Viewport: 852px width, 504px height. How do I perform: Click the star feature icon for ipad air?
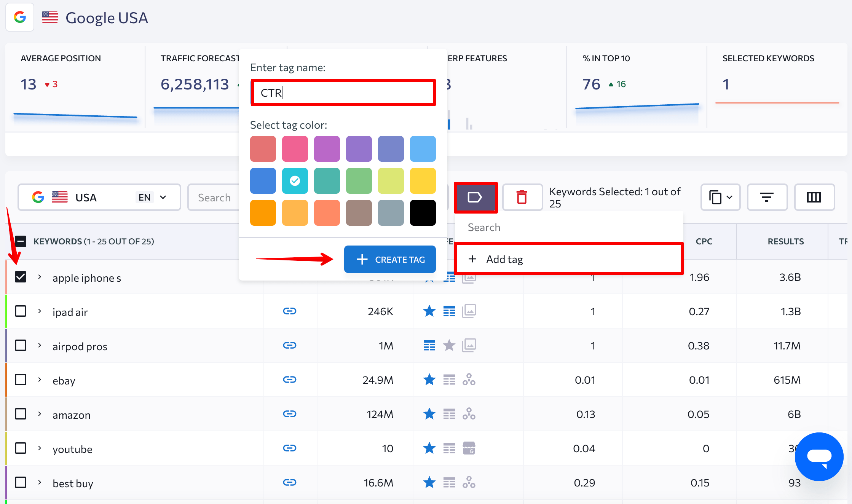pos(429,311)
